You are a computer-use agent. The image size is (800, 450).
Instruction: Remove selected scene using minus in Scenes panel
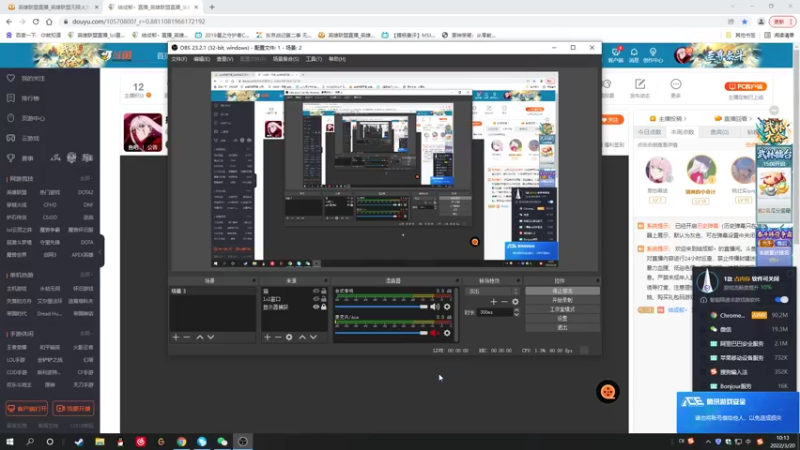(187, 337)
